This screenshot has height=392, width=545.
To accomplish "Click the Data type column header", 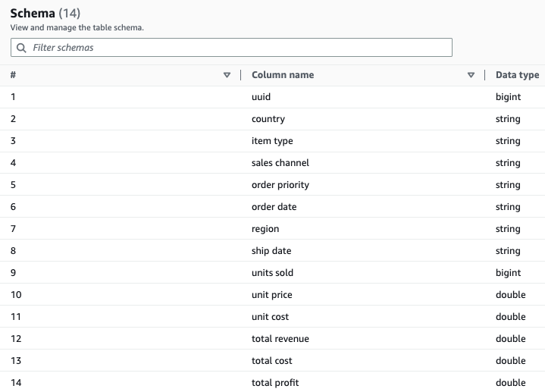I will 517,75.
